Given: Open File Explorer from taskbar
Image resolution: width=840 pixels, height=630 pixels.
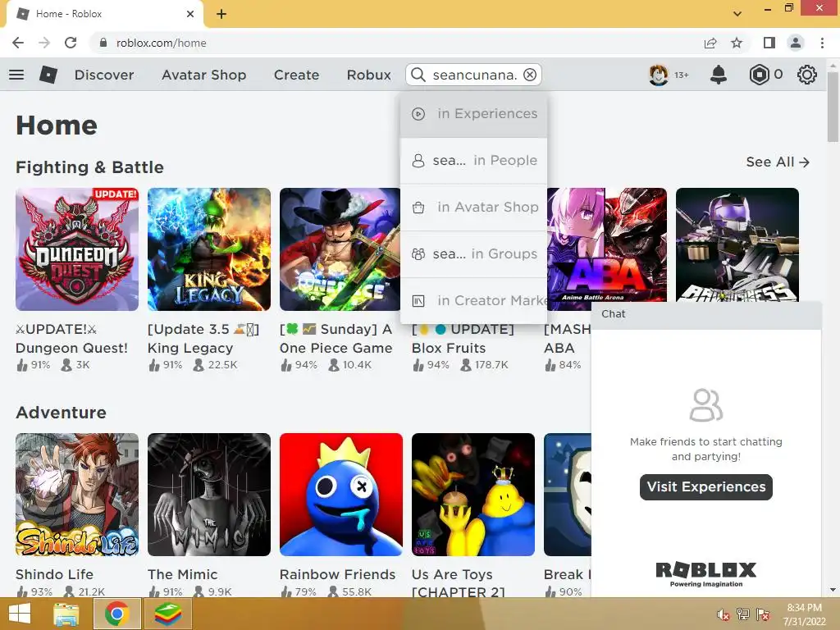Looking at the screenshot, I should point(66,614).
